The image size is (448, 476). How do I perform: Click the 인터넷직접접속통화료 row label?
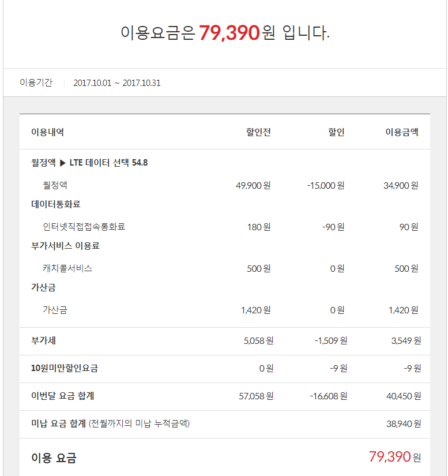point(84,227)
